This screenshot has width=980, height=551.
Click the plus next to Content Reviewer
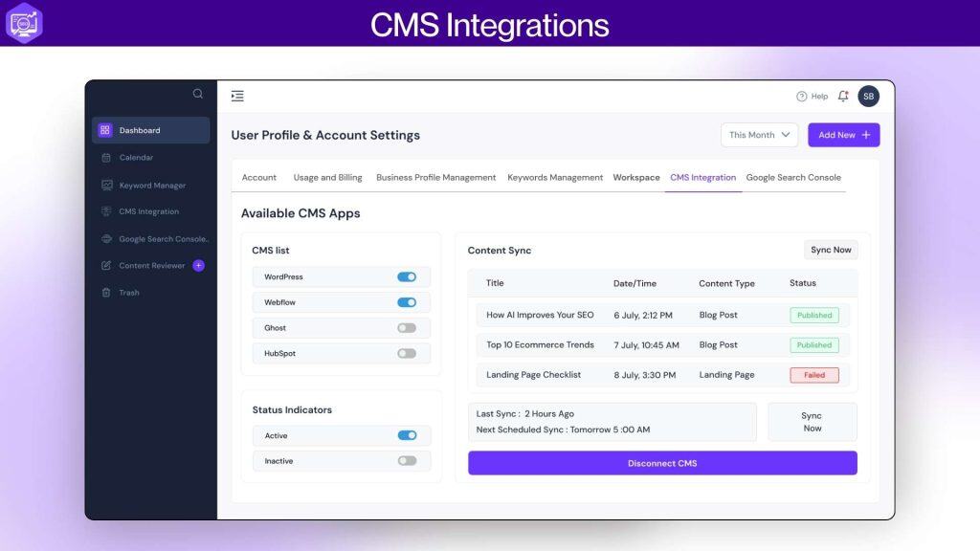(x=196, y=265)
